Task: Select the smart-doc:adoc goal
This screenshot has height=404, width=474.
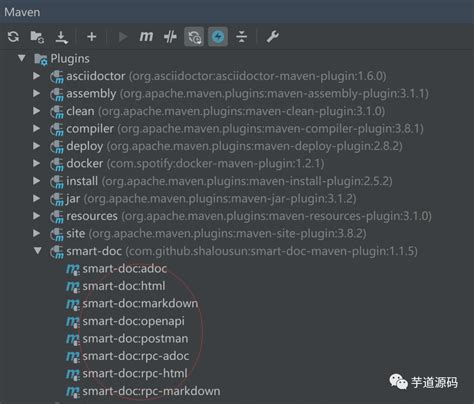Action: 125,268
